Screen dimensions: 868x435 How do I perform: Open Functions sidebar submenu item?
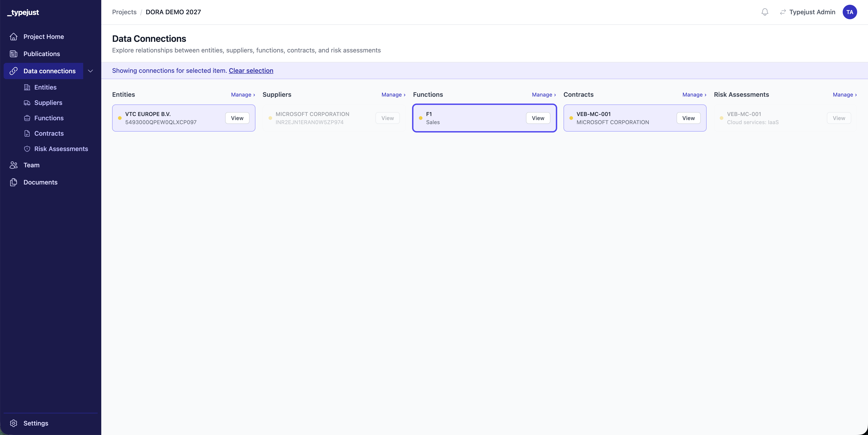(x=49, y=118)
